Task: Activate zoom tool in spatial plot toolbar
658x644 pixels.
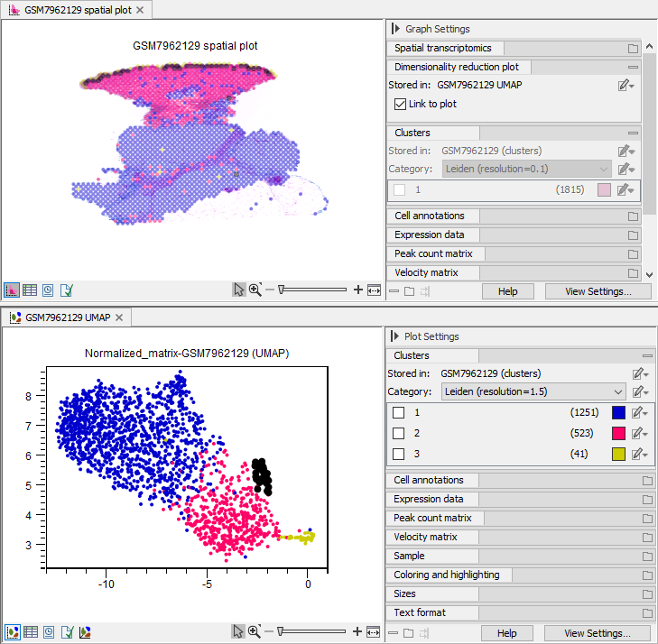Action: pos(255,290)
